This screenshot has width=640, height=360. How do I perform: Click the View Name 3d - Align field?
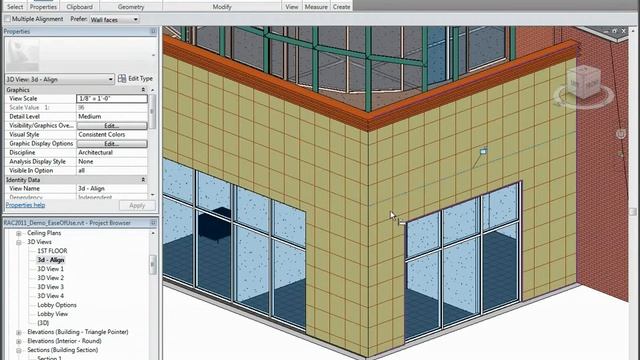pyautogui.click(x=112, y=189)
